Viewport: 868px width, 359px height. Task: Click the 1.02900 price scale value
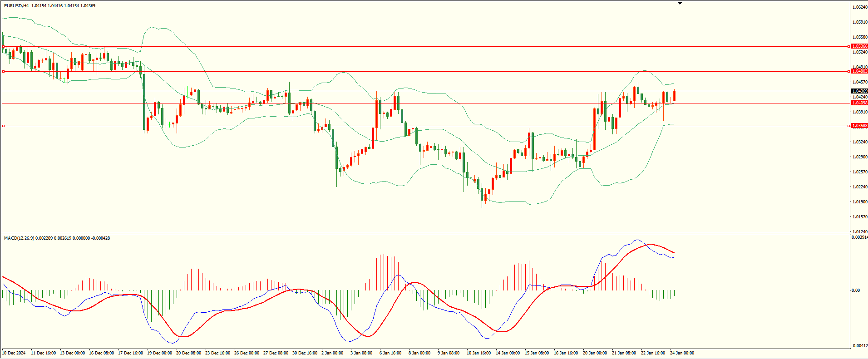pyautogui.click(x=860, y=157)
